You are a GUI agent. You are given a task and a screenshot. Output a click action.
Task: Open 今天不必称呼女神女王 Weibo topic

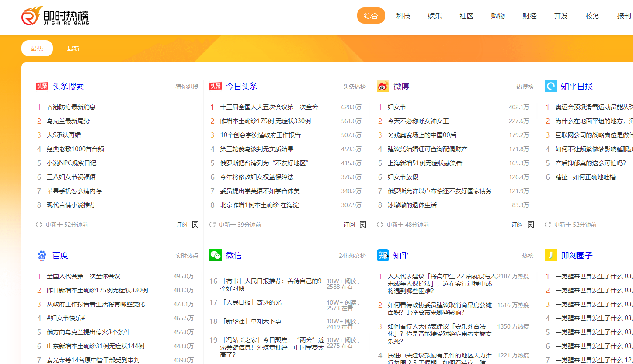coord(418,121)
